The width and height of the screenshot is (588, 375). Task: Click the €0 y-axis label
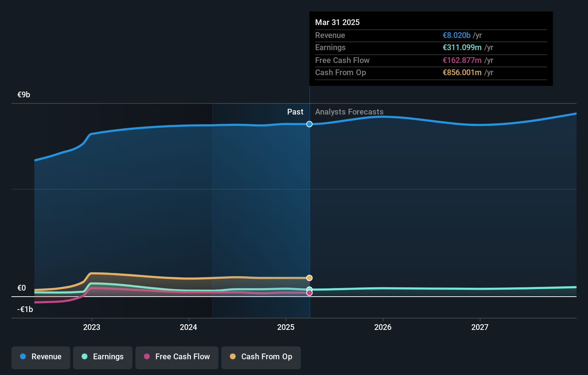(21, 288)
